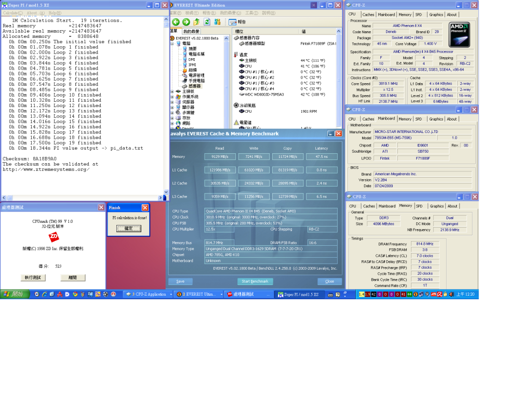Open About tab in CPU-Z Processor window
The height and width of the screenshot is (399, 532).
[451, 15]
